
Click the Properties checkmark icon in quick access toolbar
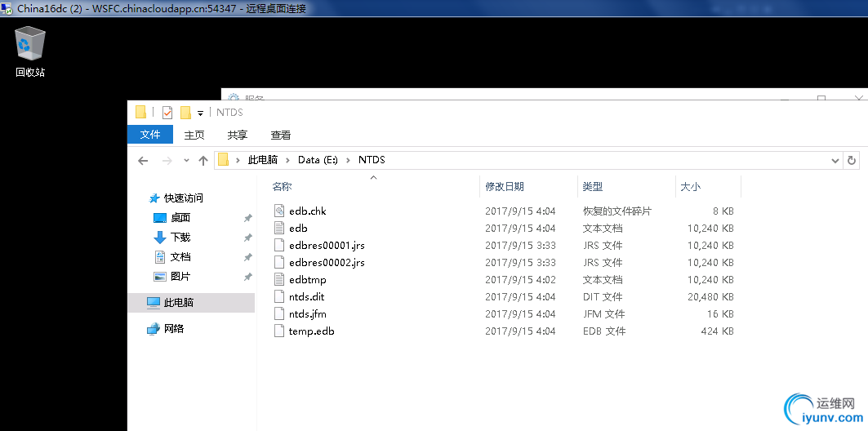pos(167,113)
